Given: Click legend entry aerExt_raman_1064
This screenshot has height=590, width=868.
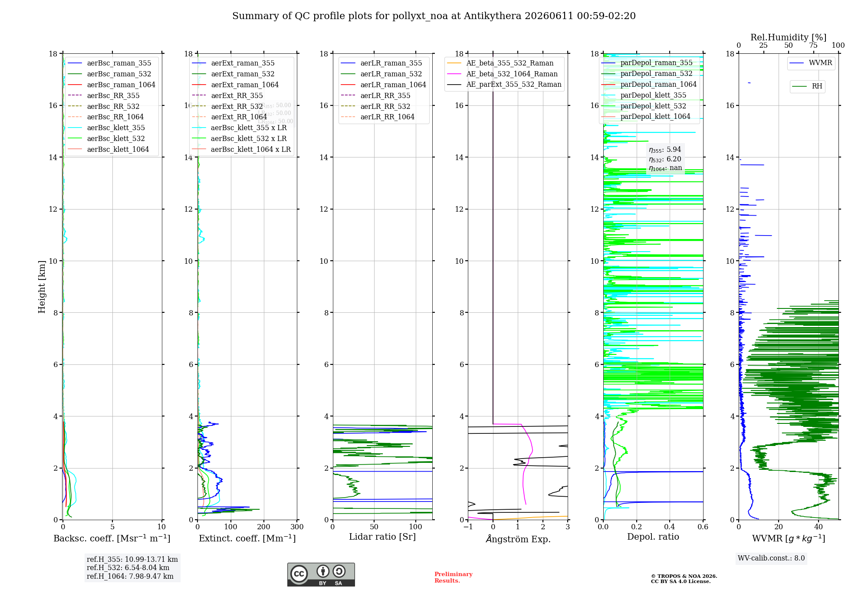Looking at the screenshot, I should tap(235, 85).
